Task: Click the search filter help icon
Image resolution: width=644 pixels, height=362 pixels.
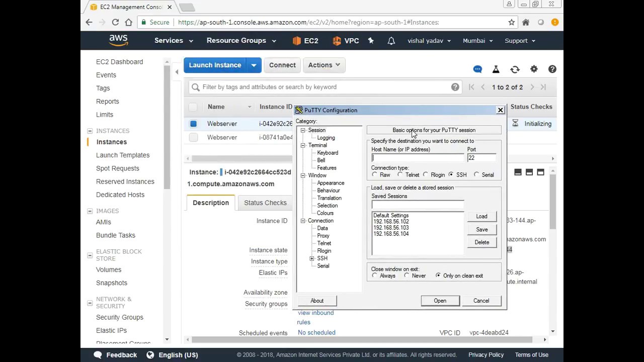Action: 455,87
